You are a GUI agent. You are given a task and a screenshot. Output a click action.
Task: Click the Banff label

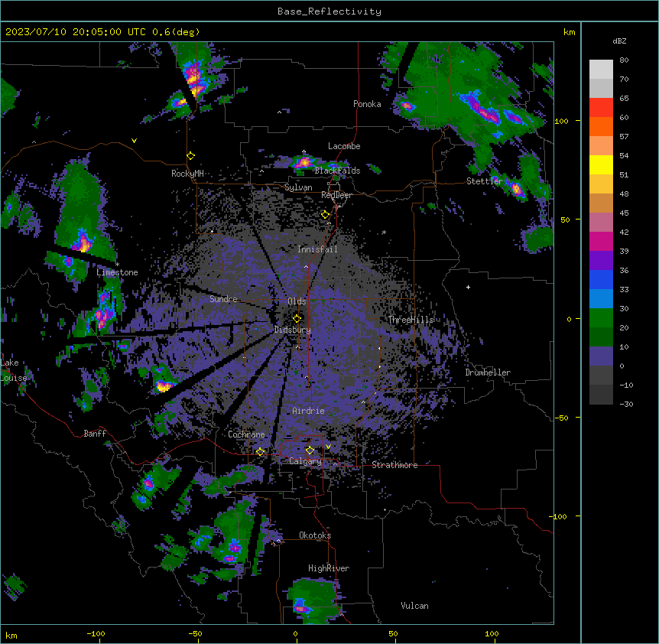coord(95,434)
